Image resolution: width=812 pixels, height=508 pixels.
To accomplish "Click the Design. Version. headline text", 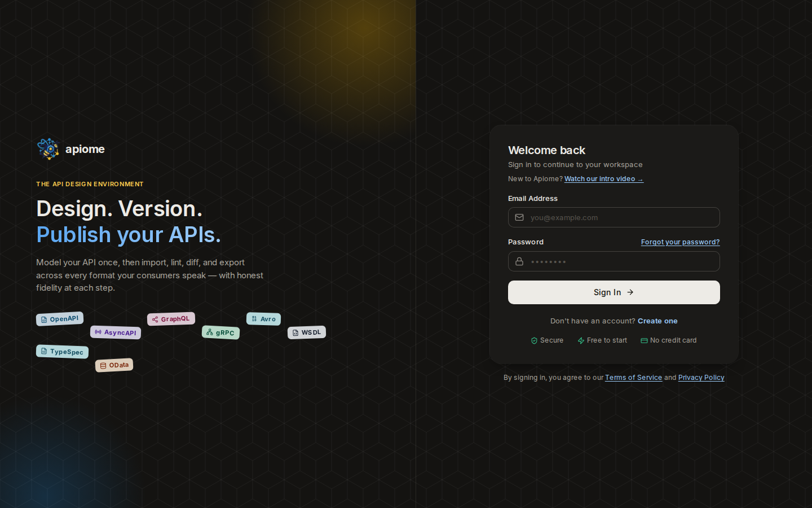I will click(x=119, y=209).
